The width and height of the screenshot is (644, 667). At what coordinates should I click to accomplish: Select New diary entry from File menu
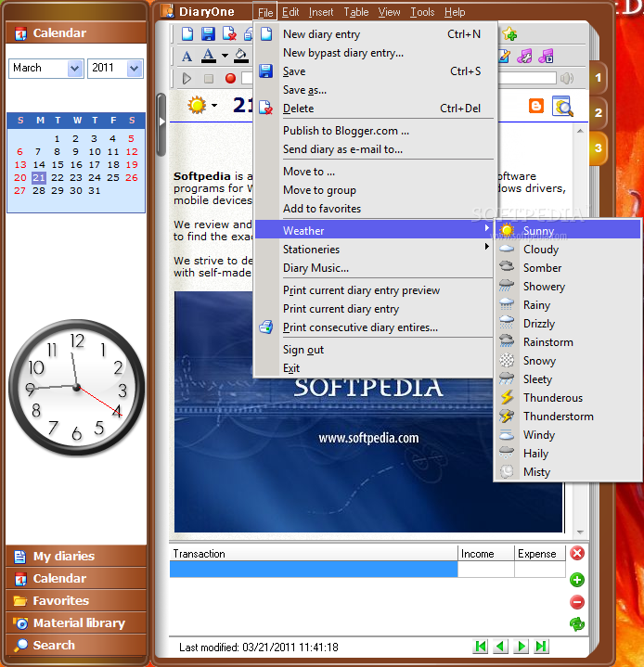click(374, 34)
